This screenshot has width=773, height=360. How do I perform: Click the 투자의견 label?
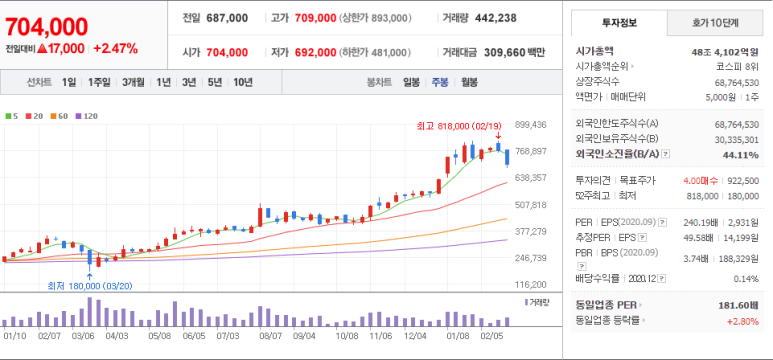(593, 180)
